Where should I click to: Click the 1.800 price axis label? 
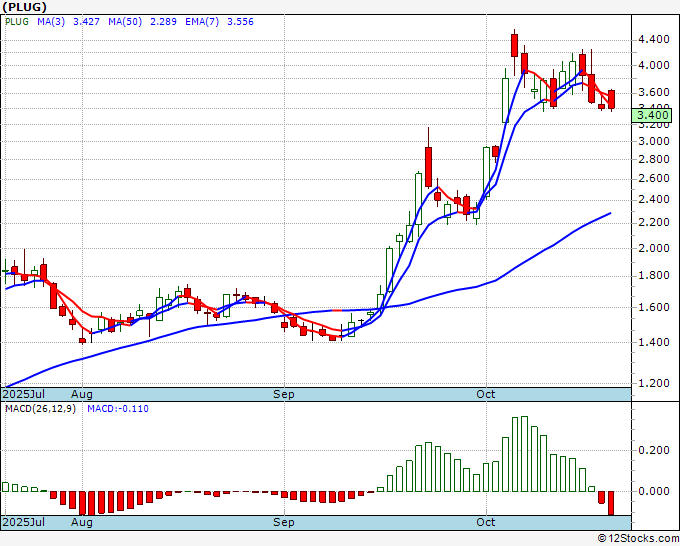coord(654,276)
